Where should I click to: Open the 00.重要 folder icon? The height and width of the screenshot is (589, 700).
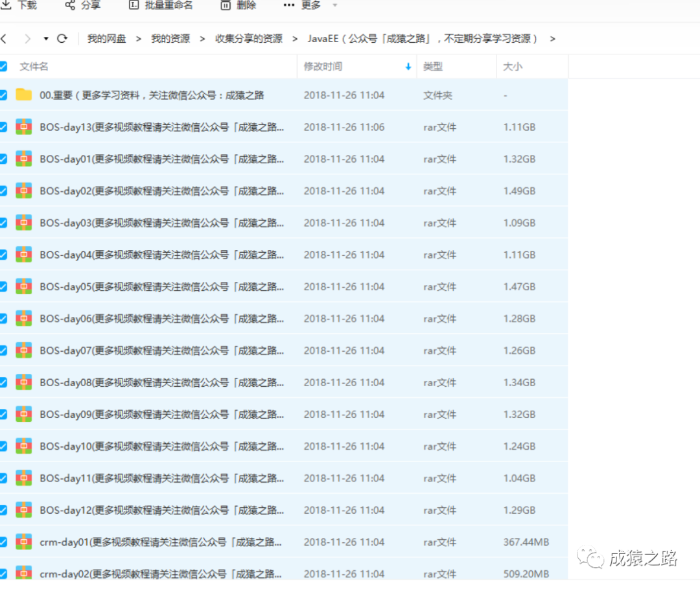pos(24,95)
